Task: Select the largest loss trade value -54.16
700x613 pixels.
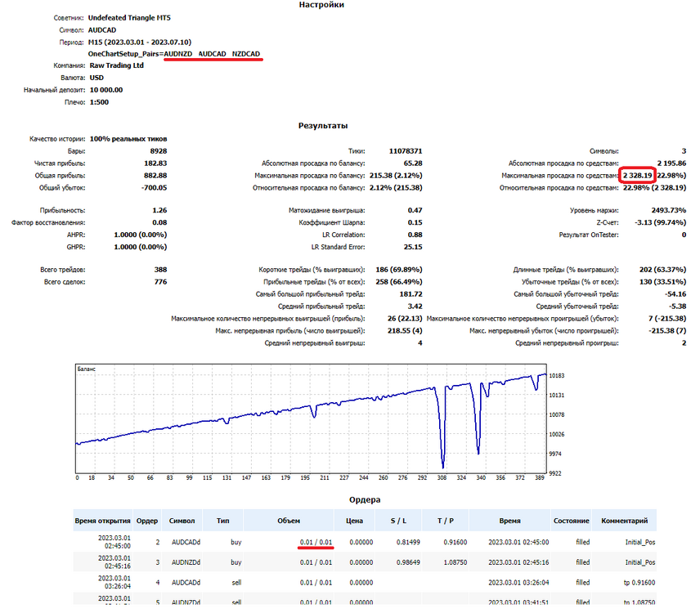Action: pos(675,294)
